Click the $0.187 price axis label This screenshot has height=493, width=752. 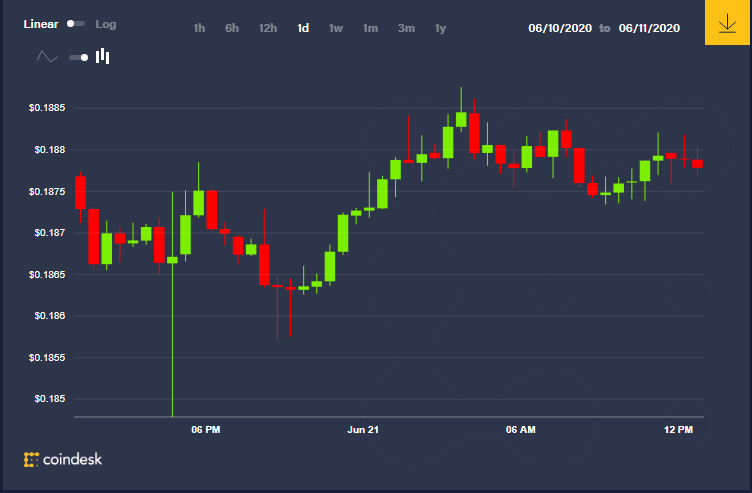point(50,233)
